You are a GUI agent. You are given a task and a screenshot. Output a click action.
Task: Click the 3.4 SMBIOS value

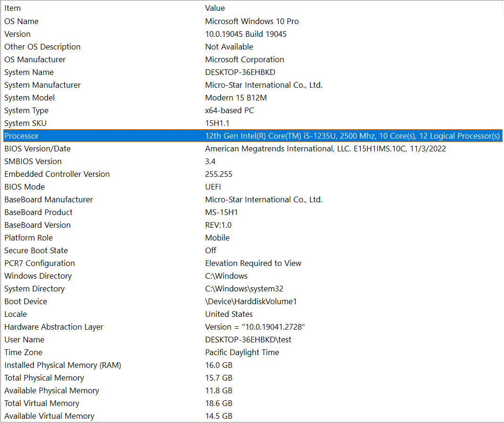click(x=210, y=161)
